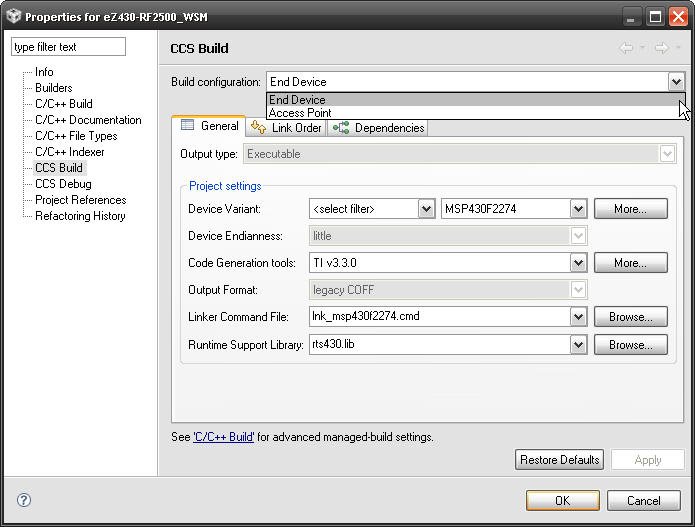This screenshot has height=527, width=695.
Task: Click the Restore Defaults button
Action: click(559, 460)
